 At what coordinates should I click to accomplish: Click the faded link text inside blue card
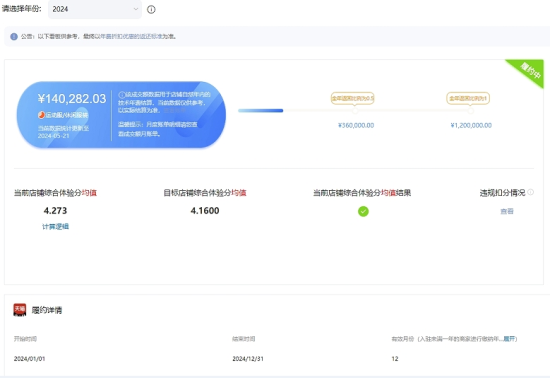pyautogui.click(x=174, y=110)
